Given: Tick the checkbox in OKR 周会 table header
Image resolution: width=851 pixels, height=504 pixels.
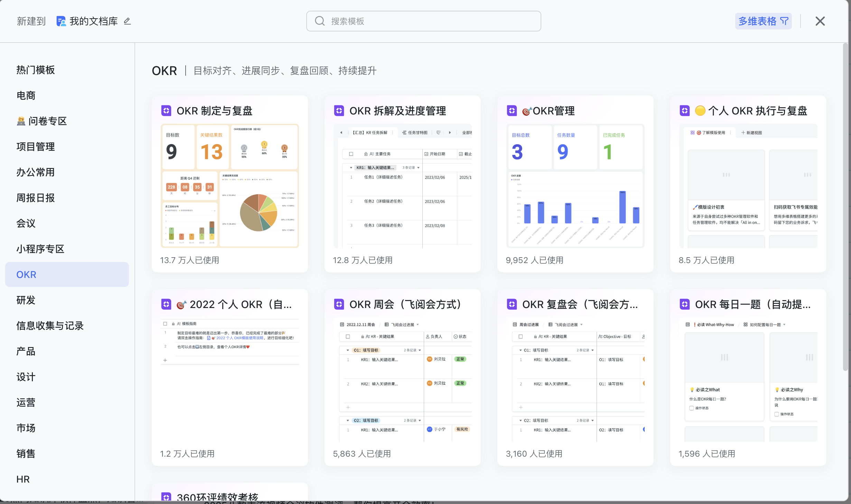Looking at the screenshot, I should point(348,336).
